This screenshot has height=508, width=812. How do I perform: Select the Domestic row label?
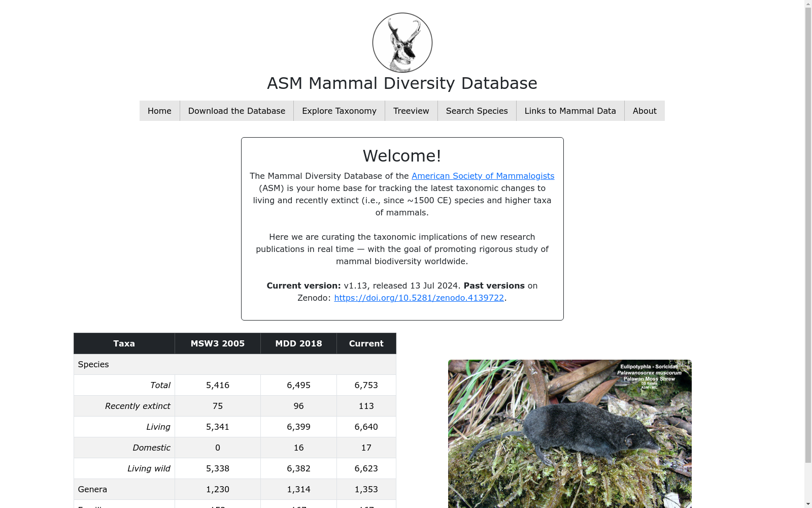pyautogui.click(x=151, y=448)
